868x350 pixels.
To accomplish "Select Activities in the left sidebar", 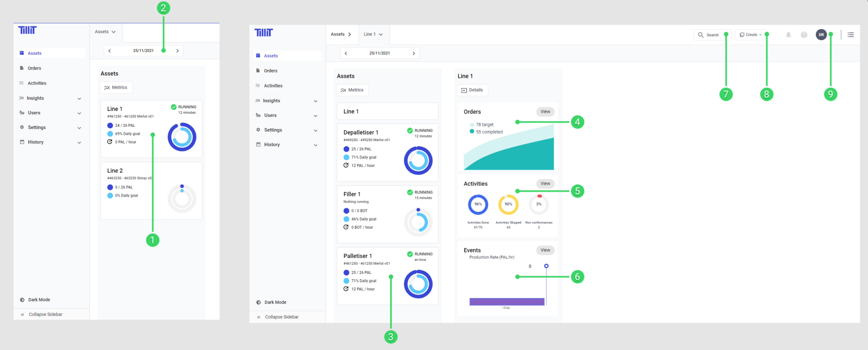I will 37,83.
